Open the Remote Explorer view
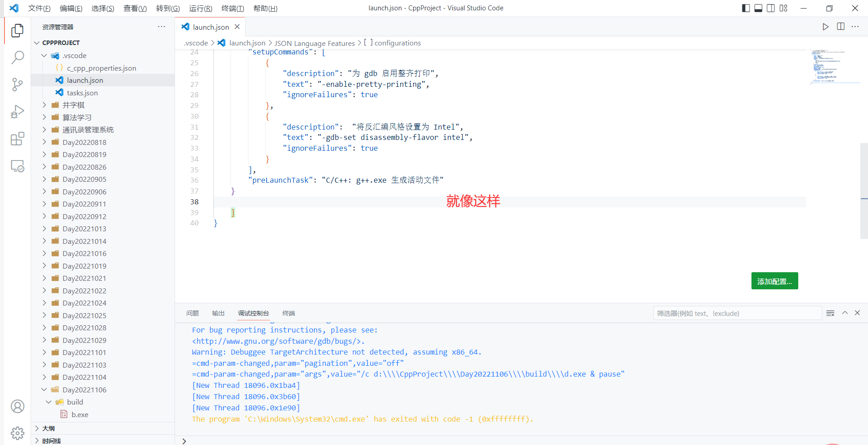The height and width of the screenshot is (445, 868). pyautogui.click(x=17, y=166)
